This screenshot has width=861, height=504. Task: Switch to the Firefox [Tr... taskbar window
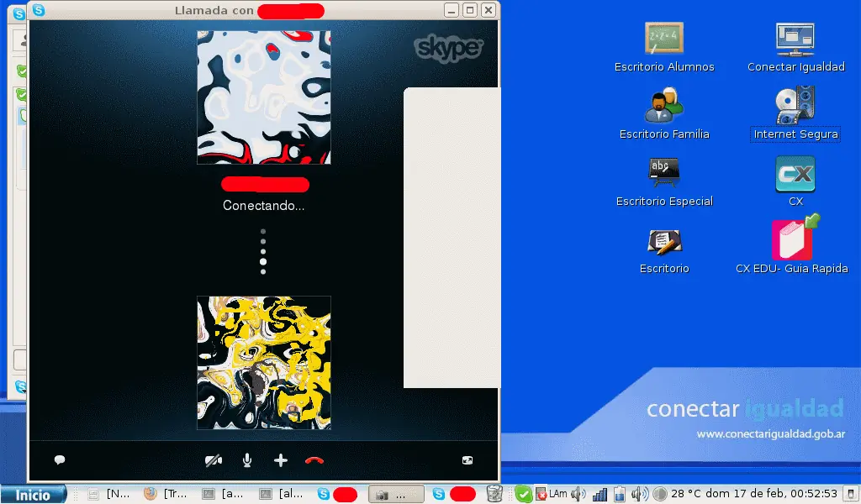click(166, 494)
